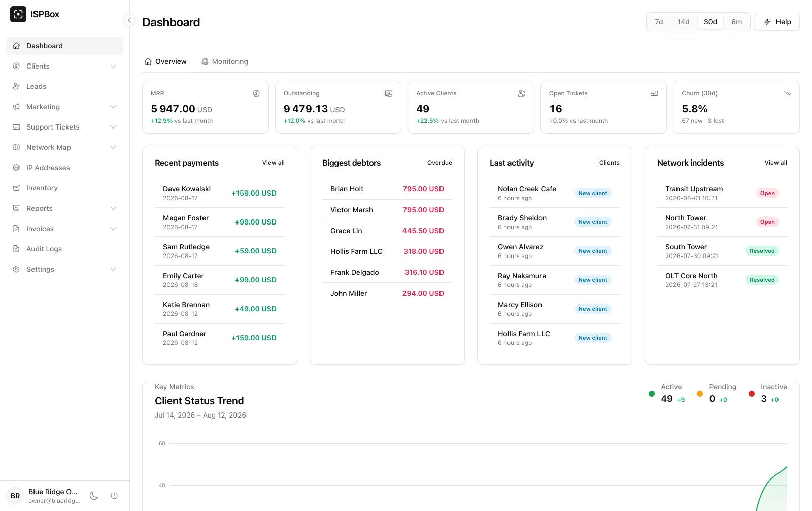
Task: Log out using the power icon
Action: [114, 496]
